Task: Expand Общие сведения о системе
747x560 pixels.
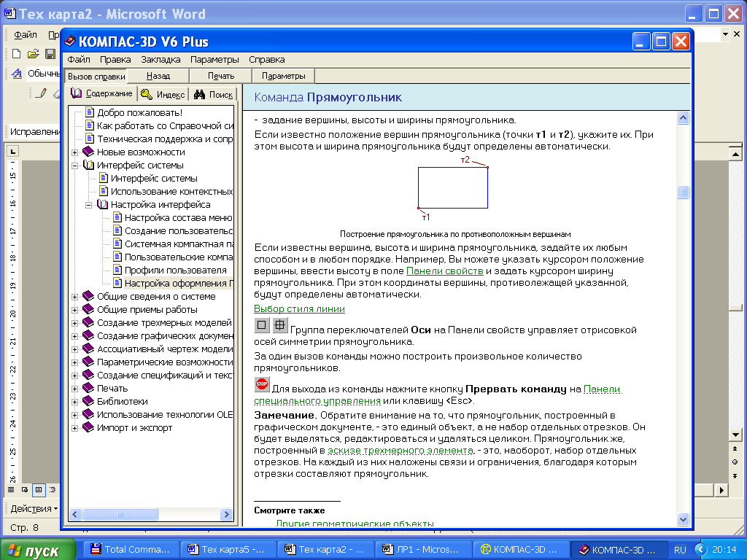Action: (75, 297)
